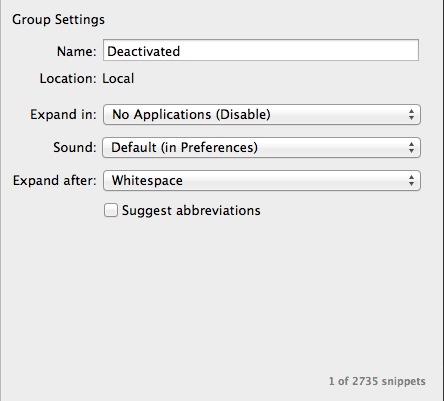444x401 pixels.
Task: Click the Whitespace value text
Action: pos(147,181)
